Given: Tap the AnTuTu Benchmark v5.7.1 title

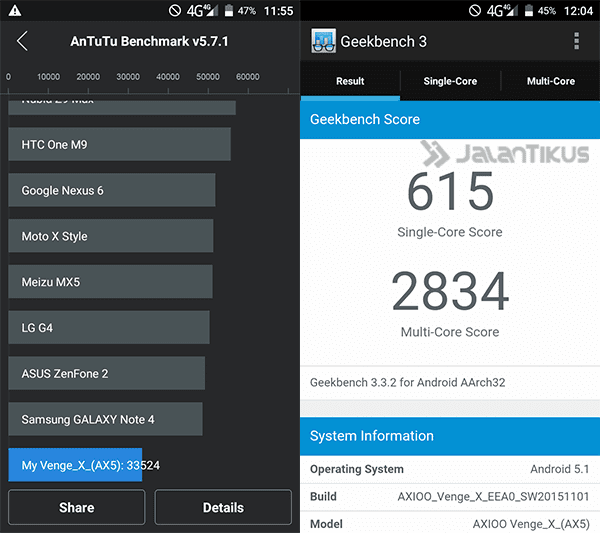Looking at the screenshot, I should [149, 41].
